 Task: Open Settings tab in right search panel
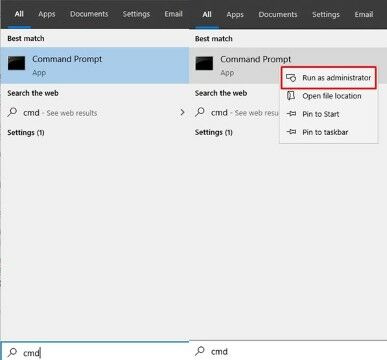[x=326, y=15]
